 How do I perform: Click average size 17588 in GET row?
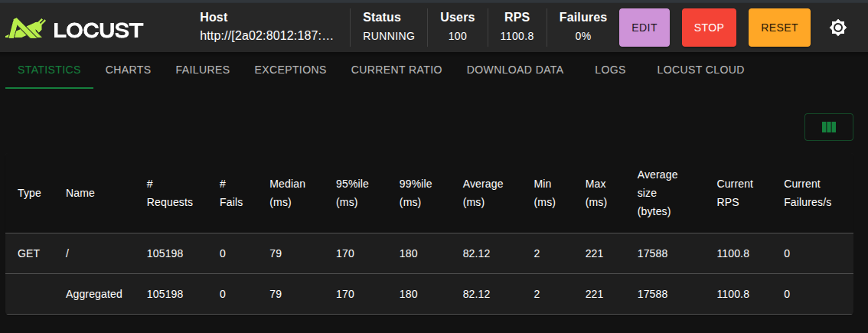coord(653,253)
